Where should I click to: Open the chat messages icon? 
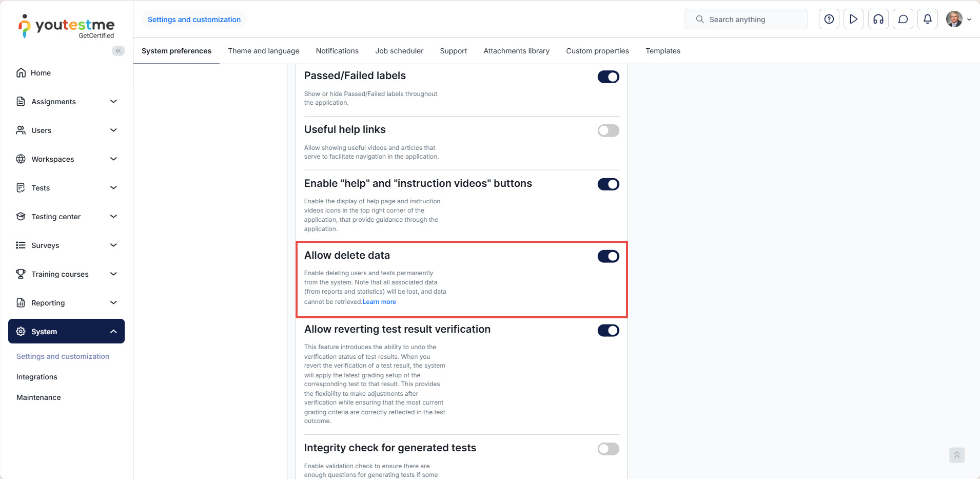coord(903,20)
